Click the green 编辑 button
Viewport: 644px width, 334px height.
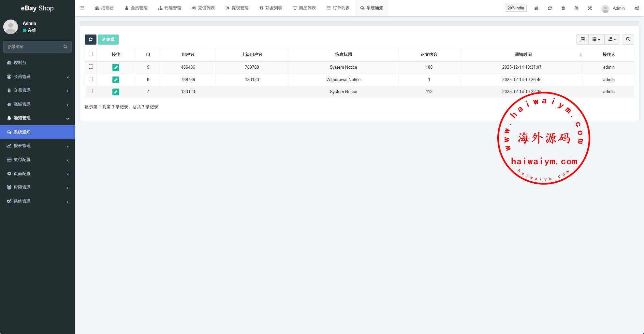click(108, 39)
